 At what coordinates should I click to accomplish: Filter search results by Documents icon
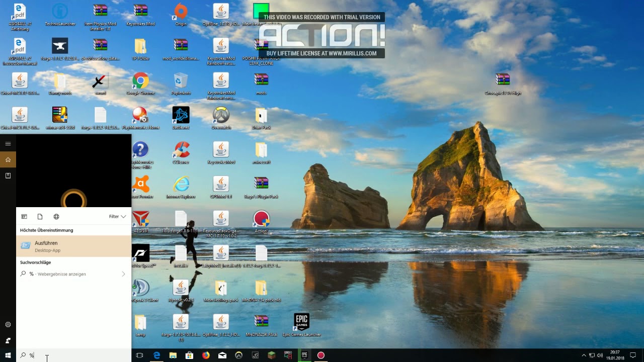pyautogui.click(x=40, y=217)
